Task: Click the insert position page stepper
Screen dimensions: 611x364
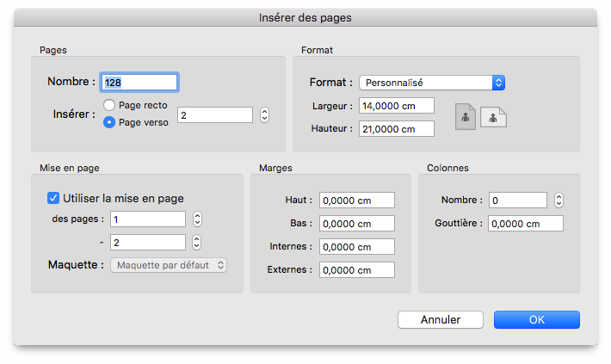Action: 264,115
